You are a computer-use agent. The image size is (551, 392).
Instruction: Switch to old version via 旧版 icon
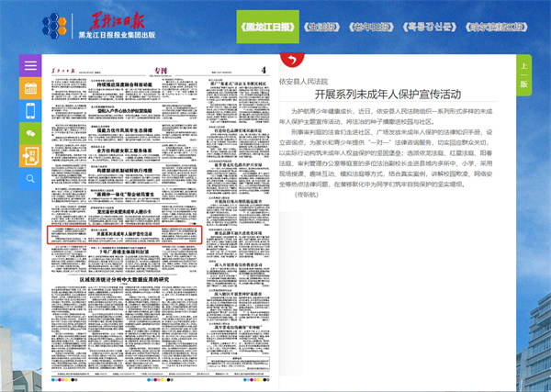point(30,155)
